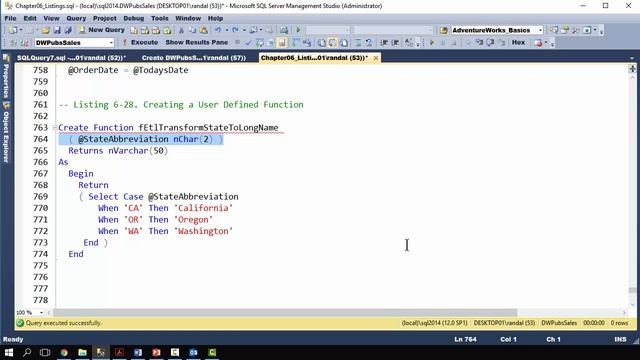This screenshot has width=640, height=360.
Task: Open the editor zoom level dropdown
Action: [x=41, y=313]
